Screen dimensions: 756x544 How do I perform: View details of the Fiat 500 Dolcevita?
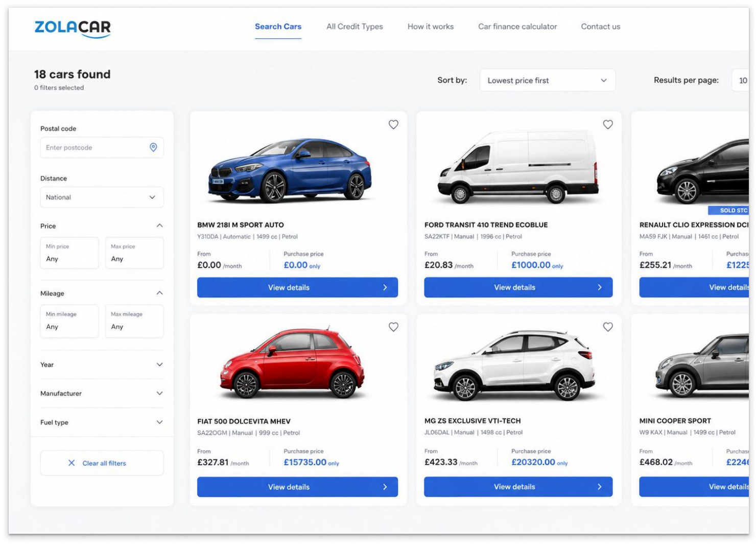[x=297, y=487]
